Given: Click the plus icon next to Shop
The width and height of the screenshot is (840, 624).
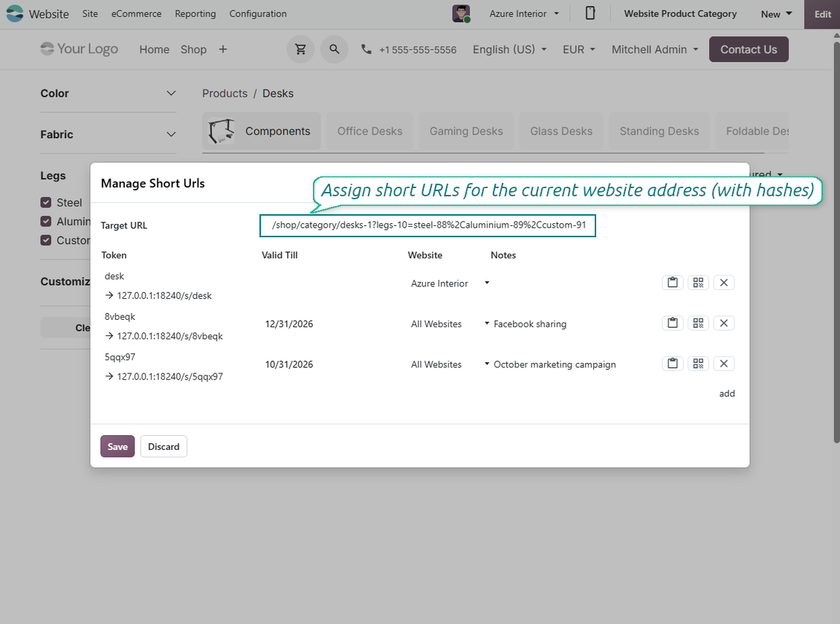Looking at the screenshot, I should pyautogui.click(x=223, y=49).
